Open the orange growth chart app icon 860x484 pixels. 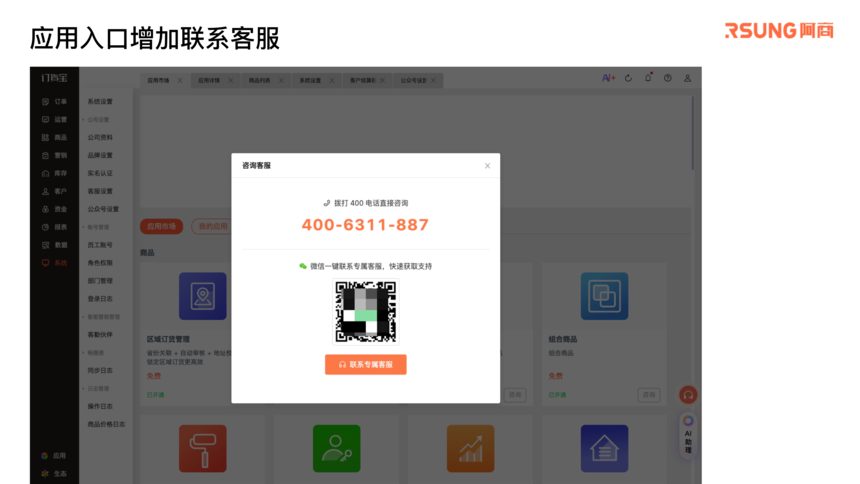click(471, 448)
